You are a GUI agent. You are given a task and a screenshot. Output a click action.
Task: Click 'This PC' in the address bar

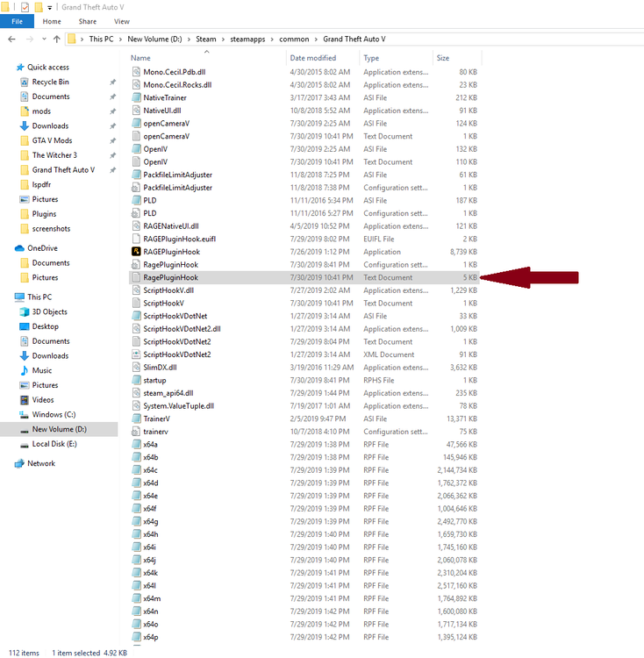pos(101,39)
